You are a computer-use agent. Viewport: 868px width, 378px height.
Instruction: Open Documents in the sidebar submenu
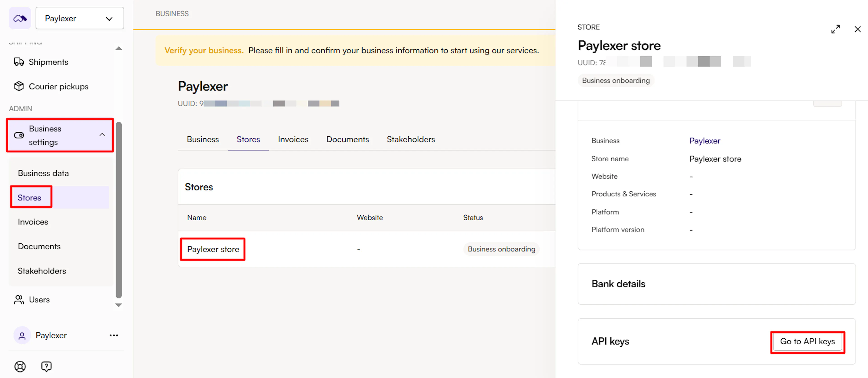(x=39, y=247)
